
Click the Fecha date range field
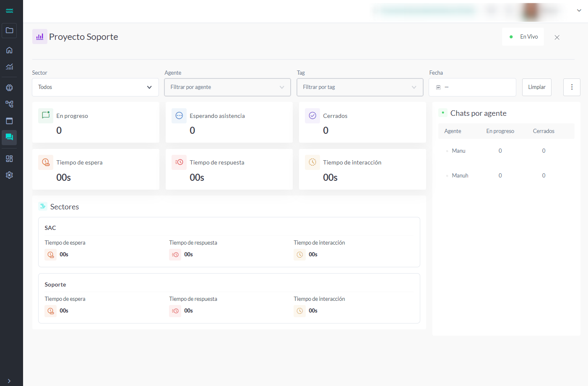point(472,87)
